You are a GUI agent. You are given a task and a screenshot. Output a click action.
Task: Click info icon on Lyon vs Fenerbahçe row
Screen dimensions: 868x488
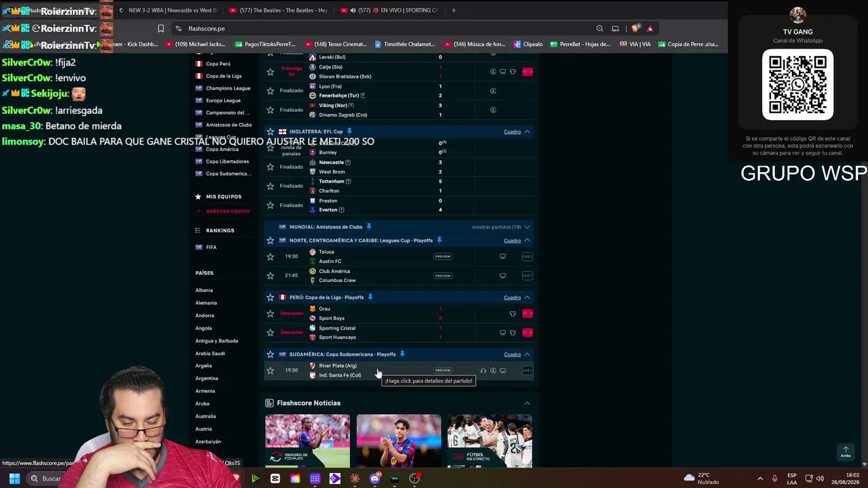493,91
